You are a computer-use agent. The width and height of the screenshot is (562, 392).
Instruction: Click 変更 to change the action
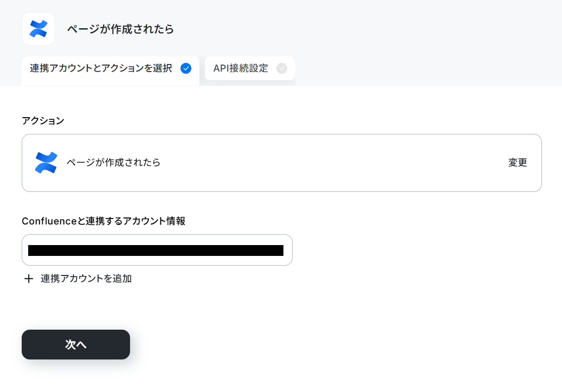click(518, 163)
